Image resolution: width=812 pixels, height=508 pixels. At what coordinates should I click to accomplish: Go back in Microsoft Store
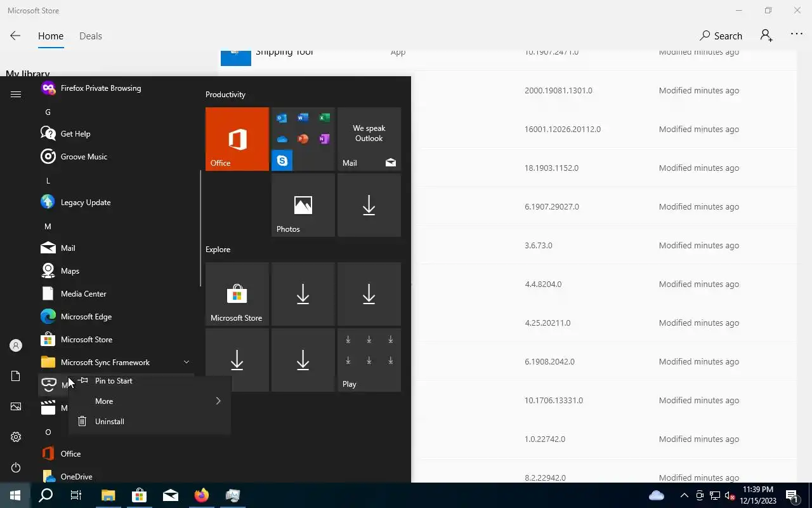click(x=15, y=36)
